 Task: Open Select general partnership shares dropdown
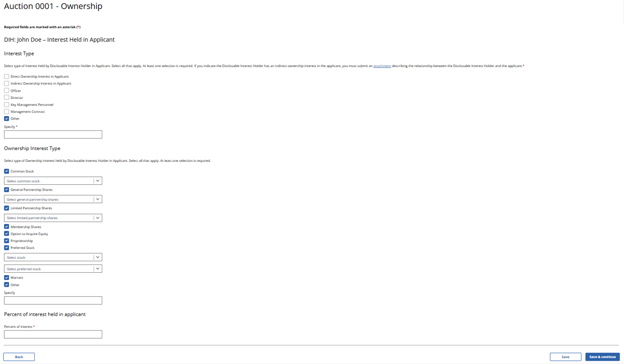point(53,199)
